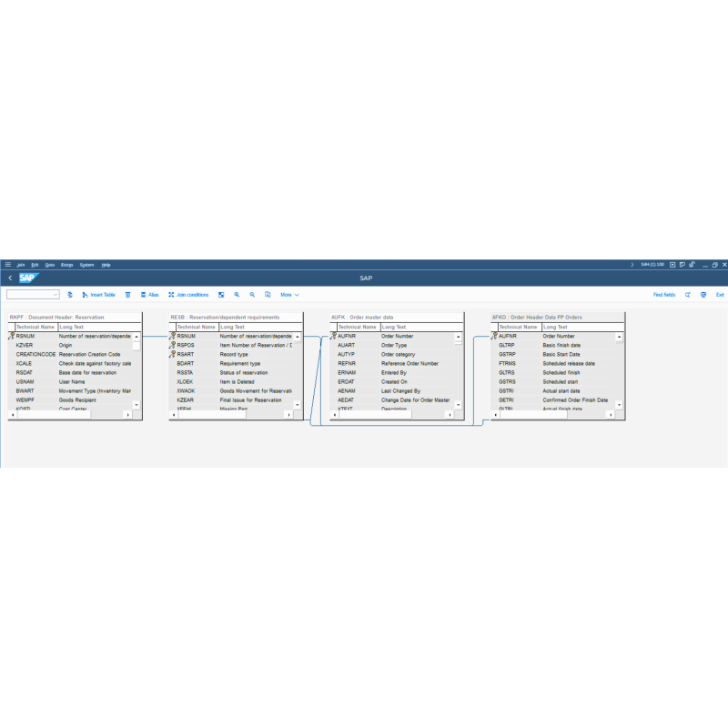
Task: Click the Find fields link
Action: (663, 295)
